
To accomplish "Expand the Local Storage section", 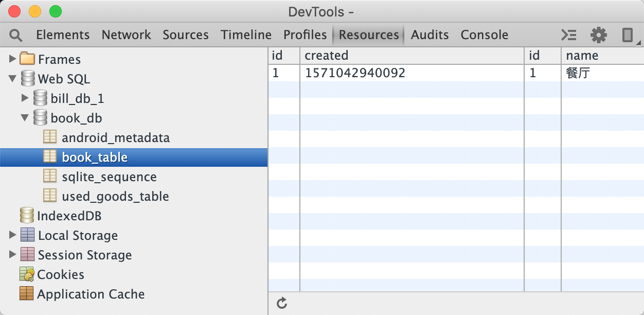I will pyautogui.click(x=13, y=235).
